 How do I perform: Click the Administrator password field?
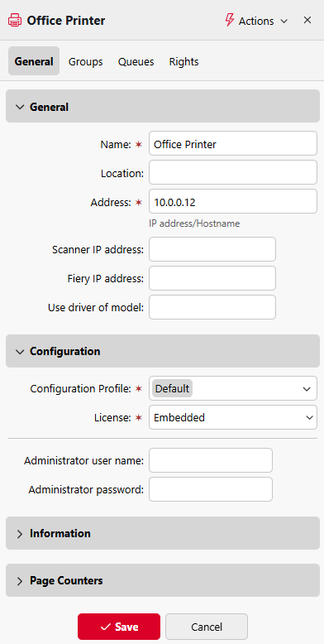211,489
